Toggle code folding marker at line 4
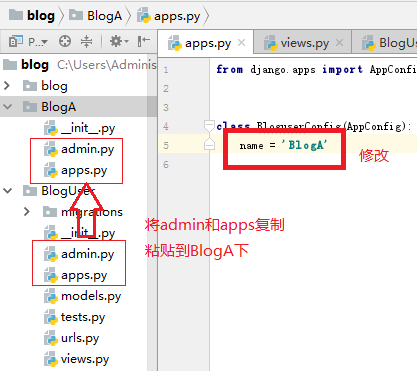This screenshot has height=371, width=417. pos(209,126)
